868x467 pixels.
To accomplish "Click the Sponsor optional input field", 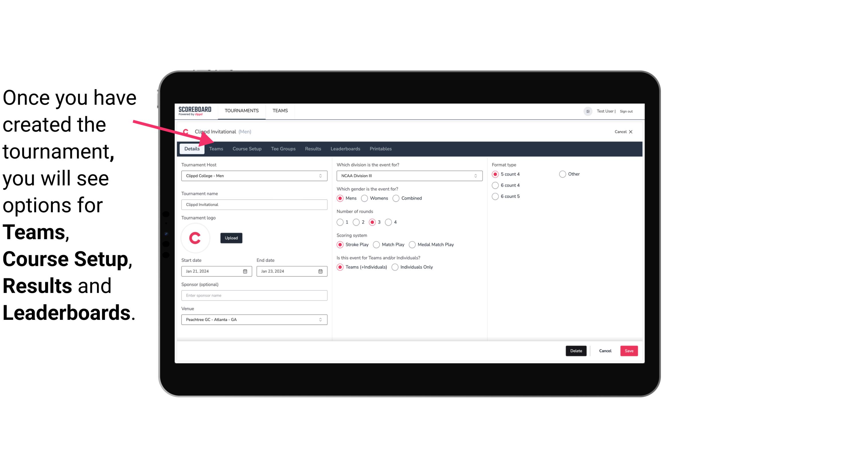I will (x=254, y=295).
